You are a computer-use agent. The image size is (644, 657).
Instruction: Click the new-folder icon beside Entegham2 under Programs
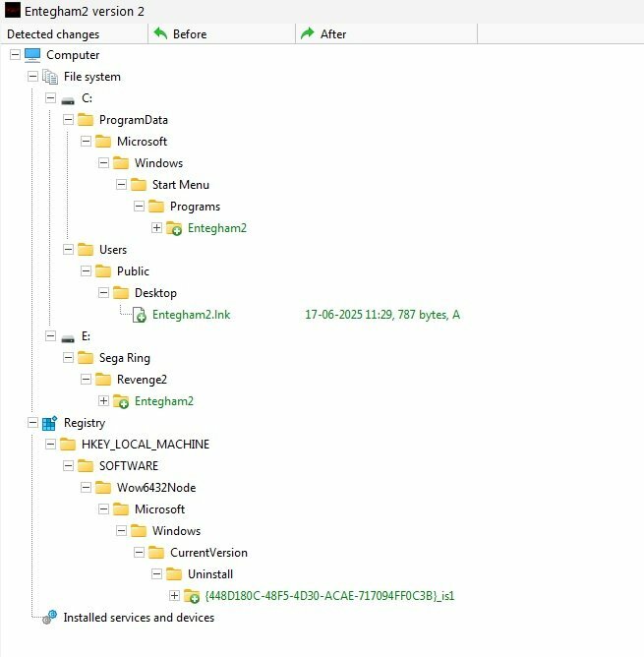tap(174, 228)
